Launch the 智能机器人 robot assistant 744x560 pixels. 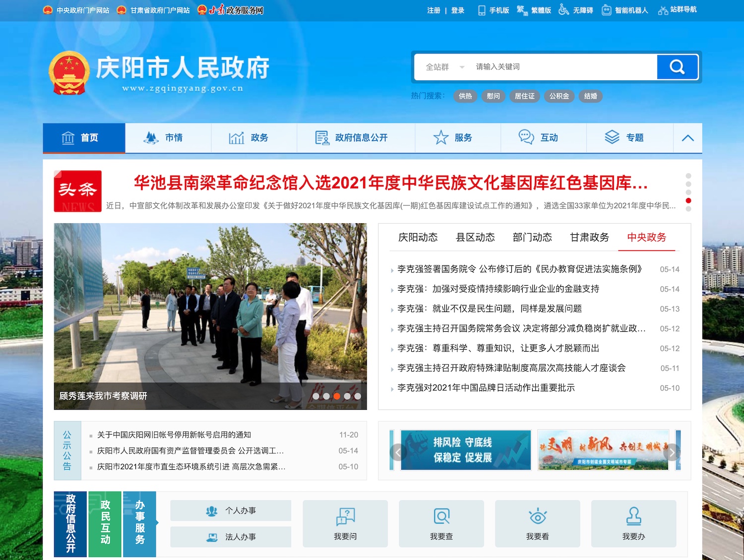(x=606, y=9)
